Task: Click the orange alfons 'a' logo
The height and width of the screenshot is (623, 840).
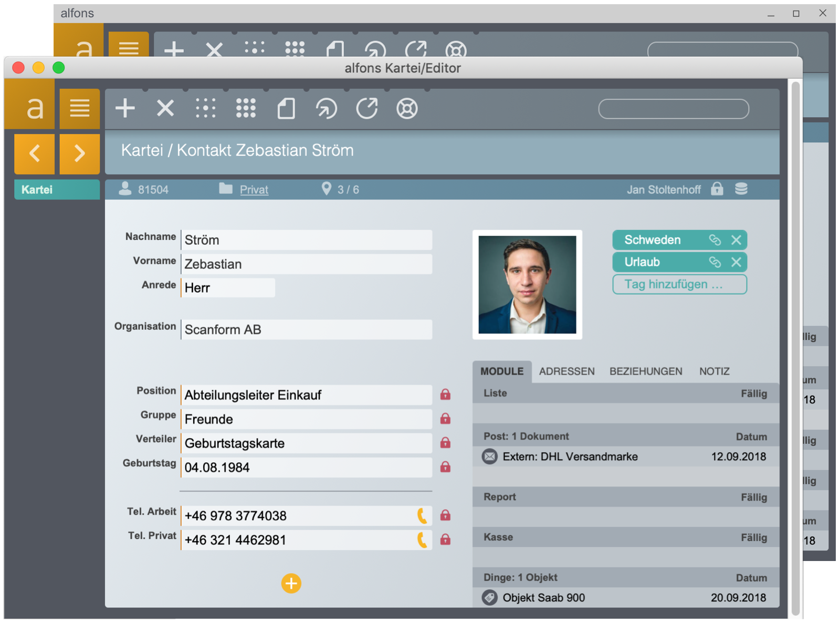Action: pos(29,104)
